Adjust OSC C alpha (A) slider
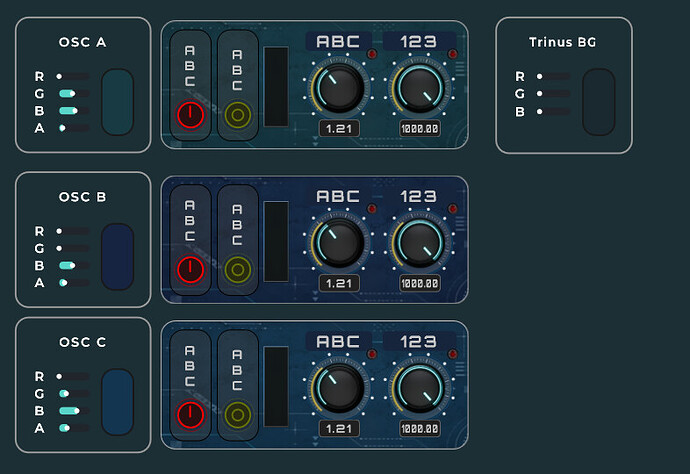The image size is (690, 474). [73, 428]
